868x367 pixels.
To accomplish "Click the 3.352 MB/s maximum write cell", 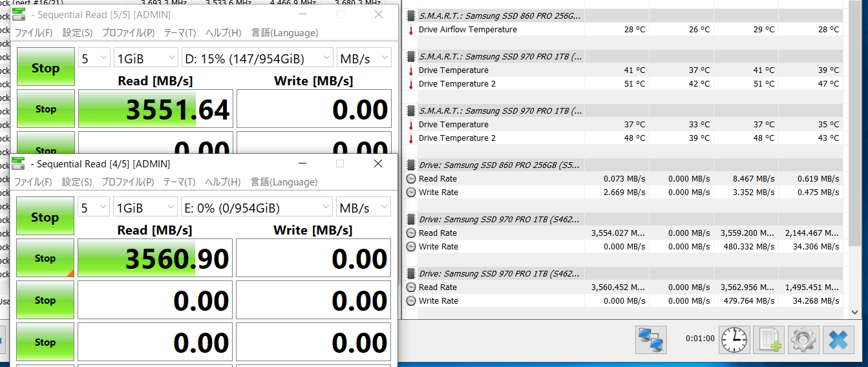I will [x=753, y=193].
